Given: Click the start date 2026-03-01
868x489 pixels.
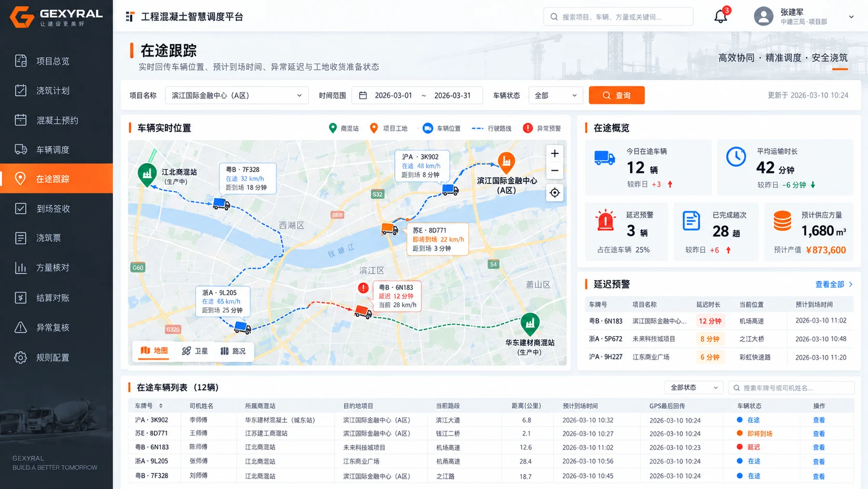Looking at the screenshot, I should click(x=393, y=96).
